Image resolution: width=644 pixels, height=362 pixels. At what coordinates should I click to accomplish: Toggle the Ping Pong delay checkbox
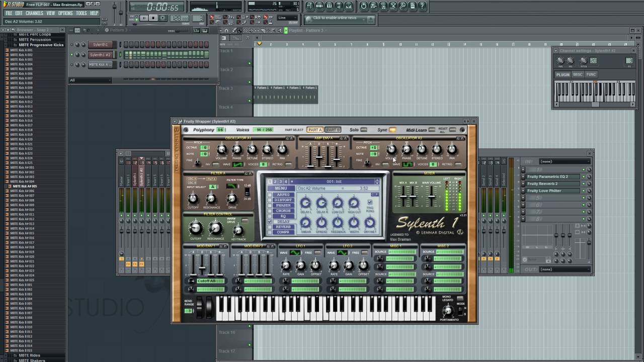pos(370,202)
